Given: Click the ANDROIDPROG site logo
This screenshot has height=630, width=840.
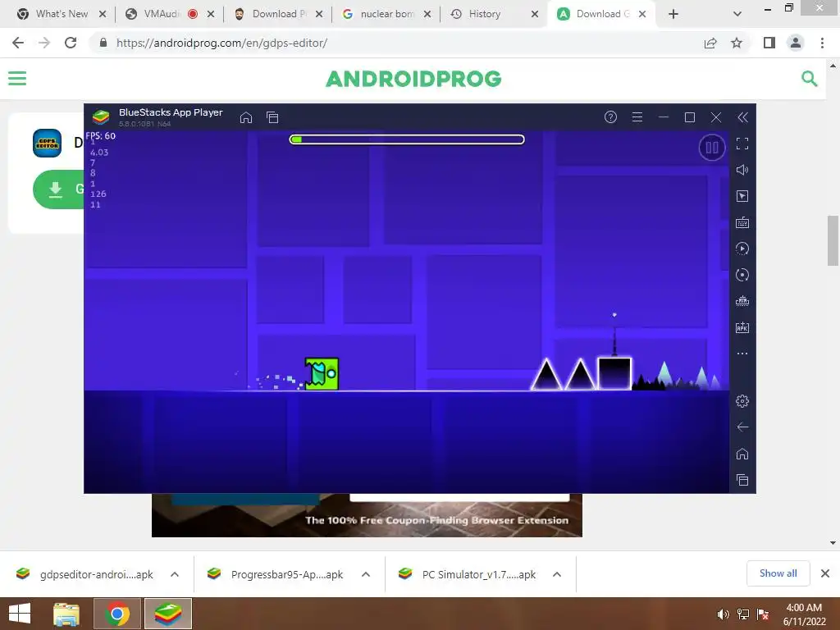Looking at the screenshot, I should pyautogui.click(x=413, y=79).
